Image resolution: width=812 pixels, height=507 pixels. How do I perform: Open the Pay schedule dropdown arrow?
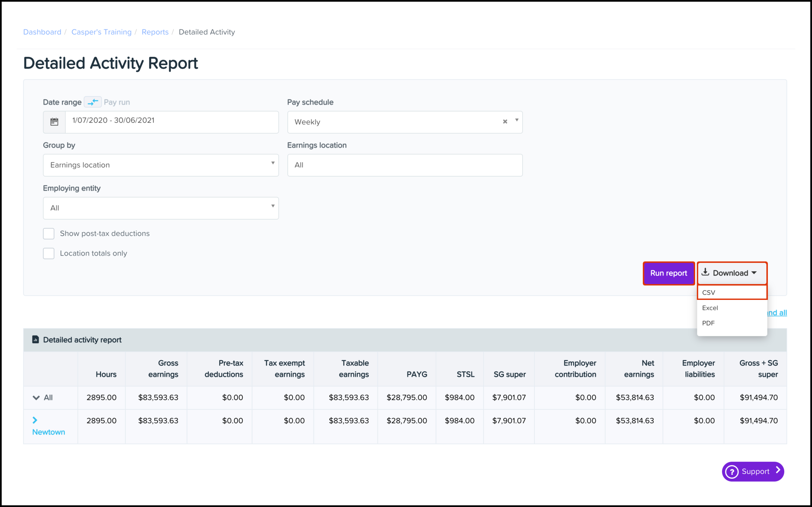[517, 120]
